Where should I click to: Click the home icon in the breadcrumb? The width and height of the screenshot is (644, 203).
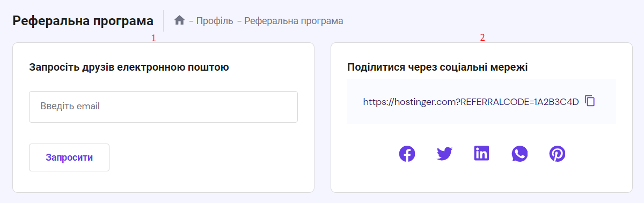click(179, 20)
